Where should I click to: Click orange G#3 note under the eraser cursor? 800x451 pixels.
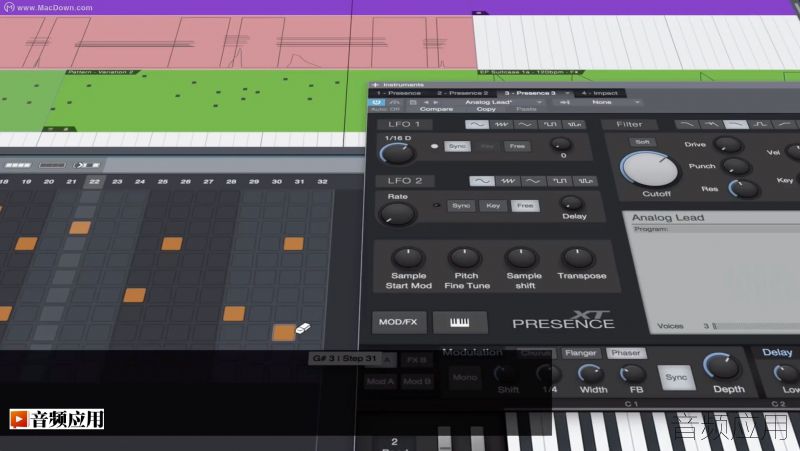[x=284, y=333]
